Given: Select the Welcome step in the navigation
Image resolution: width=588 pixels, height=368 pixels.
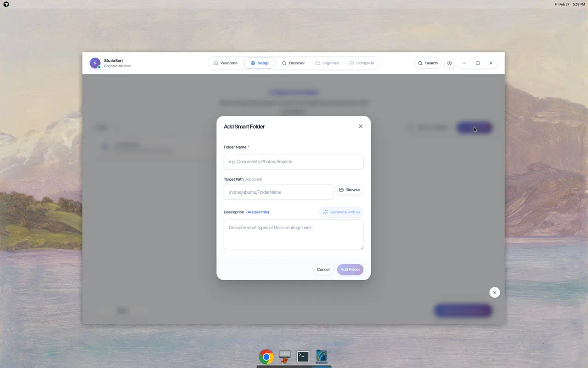Looking at the screenshot, I should 225,63.
